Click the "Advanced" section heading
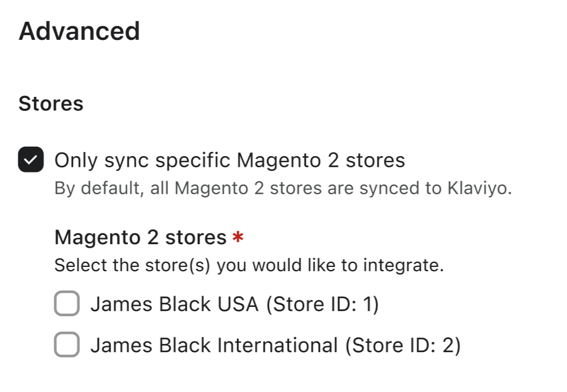Viewport: 567px width, 392px height. tap(79, 31)
